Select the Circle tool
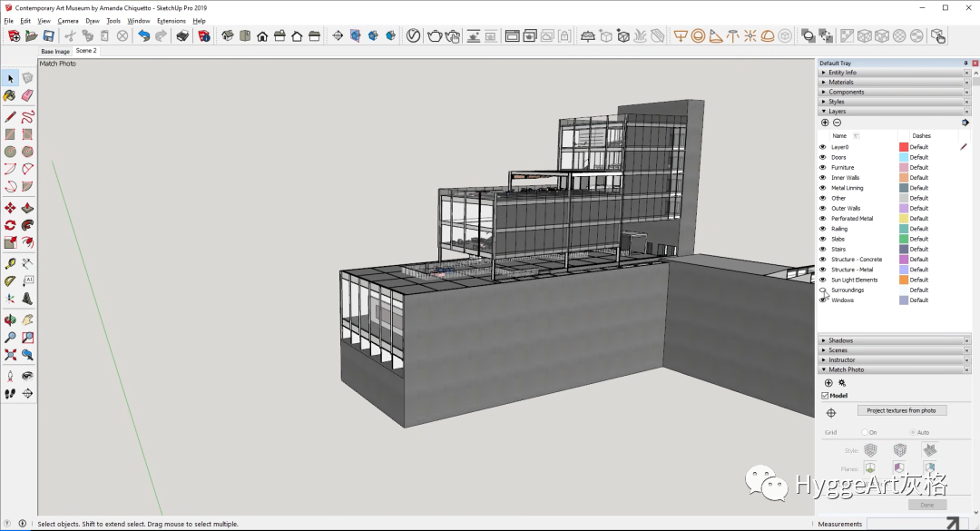Screen dimensions: 980x531 [10, 152]
